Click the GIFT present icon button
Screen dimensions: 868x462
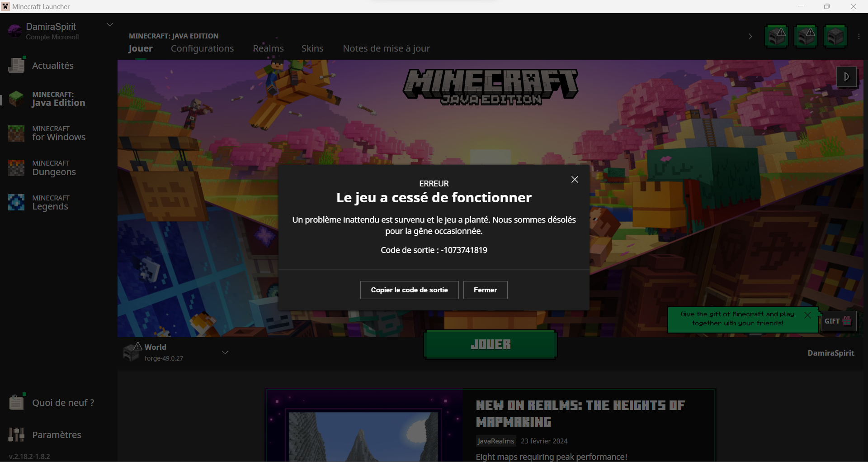[839, 321]
